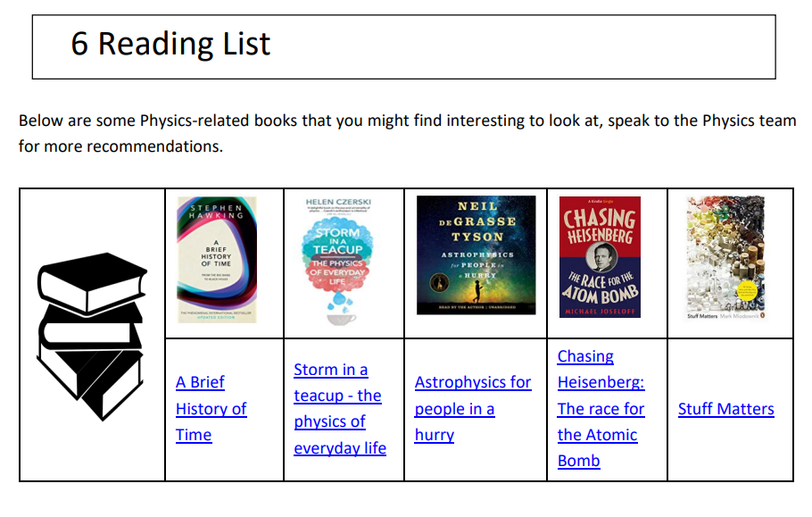
Task: Click the word hurry in Astrophysics link
Action: (x=435, y=435)
